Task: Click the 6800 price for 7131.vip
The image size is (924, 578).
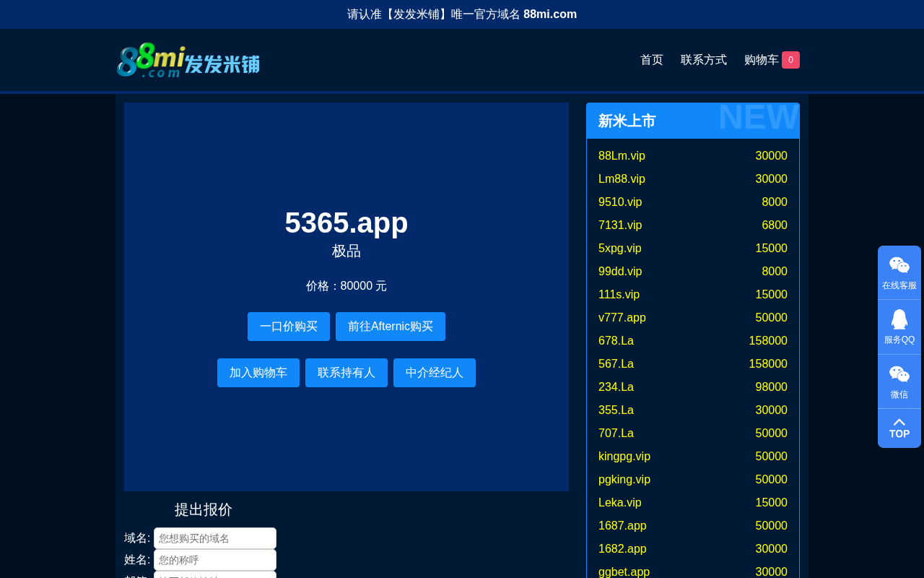Action: [x=775, y=225]
